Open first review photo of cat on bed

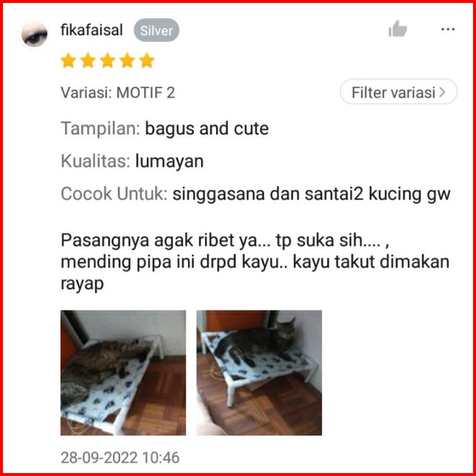tap(123, 373)
